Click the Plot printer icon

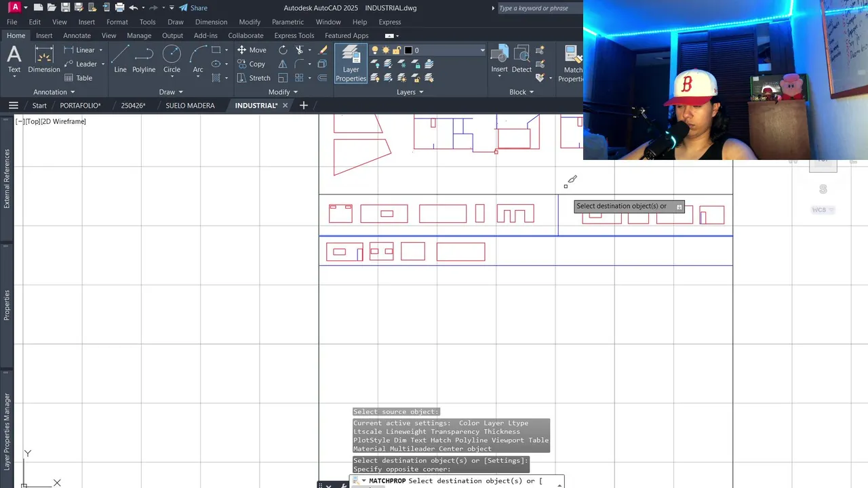[x=120, y=8]
